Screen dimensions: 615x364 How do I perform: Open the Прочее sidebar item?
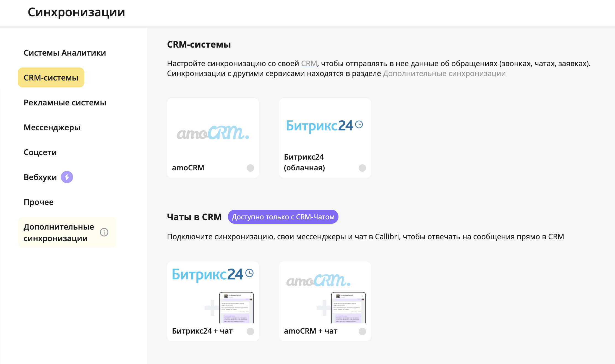(38, 202)
